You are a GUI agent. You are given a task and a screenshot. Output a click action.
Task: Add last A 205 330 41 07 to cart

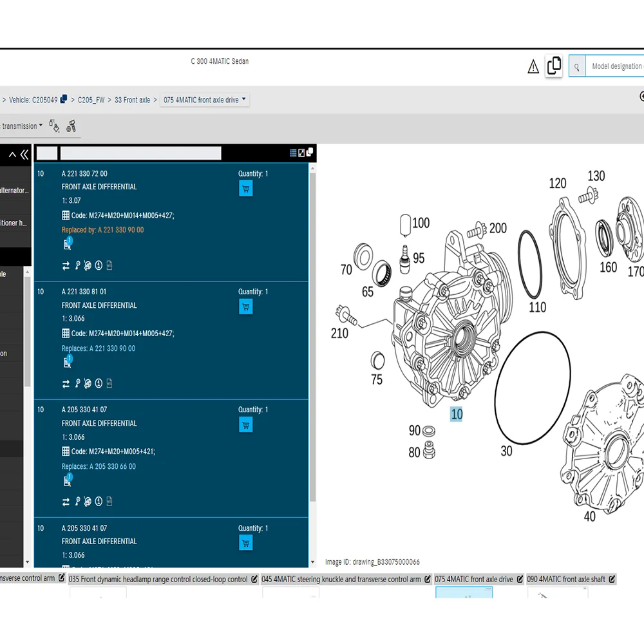click(245, 543)
